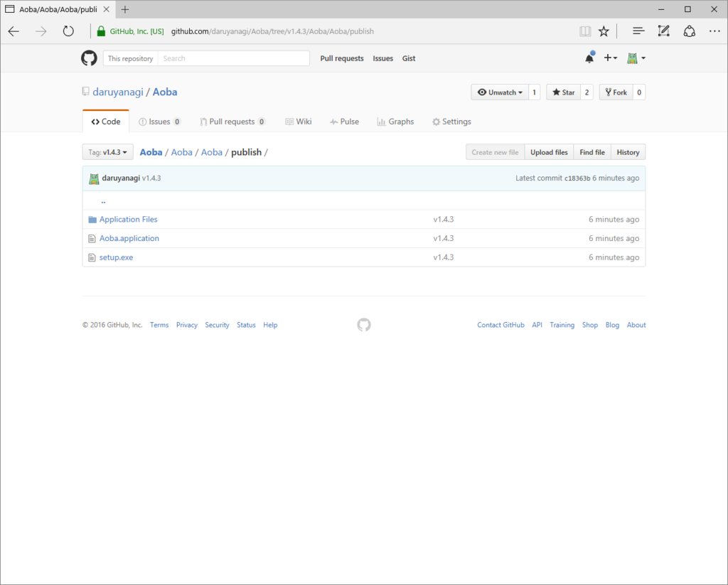Switch to the Pull requests repository tab
728x585 pixels.
coord(232,122)
